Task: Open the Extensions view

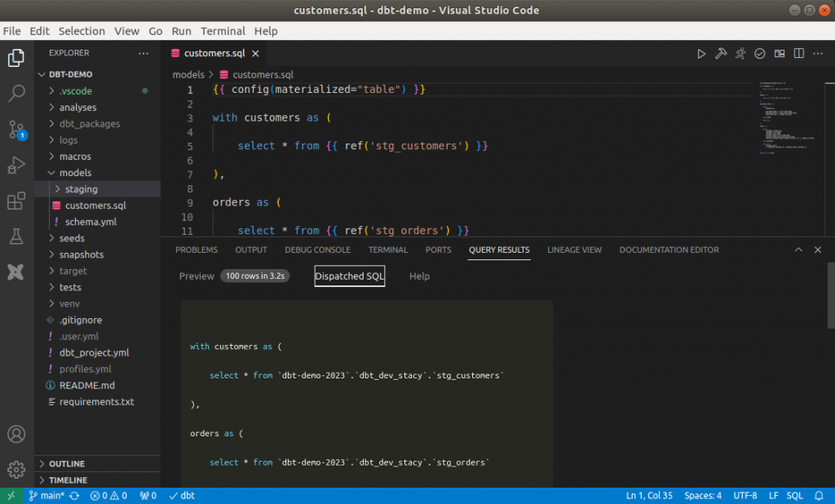Action: click(x=16, y=201)
